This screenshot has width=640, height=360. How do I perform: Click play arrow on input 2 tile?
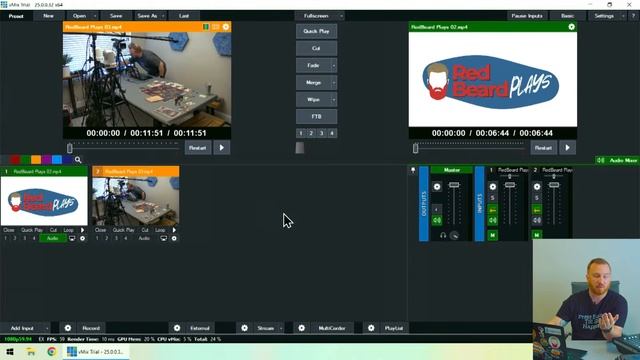(174, 230)
